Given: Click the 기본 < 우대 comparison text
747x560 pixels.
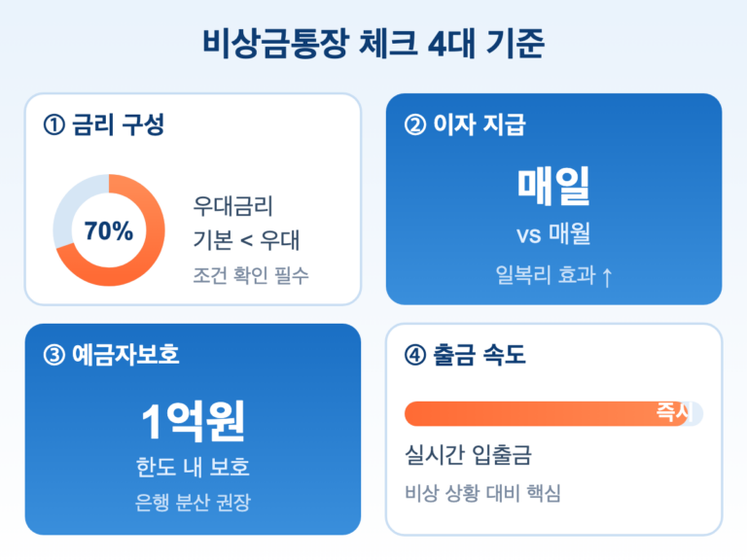Looking at the screenshot, I should pyautogui.click(x=247, y=240).
